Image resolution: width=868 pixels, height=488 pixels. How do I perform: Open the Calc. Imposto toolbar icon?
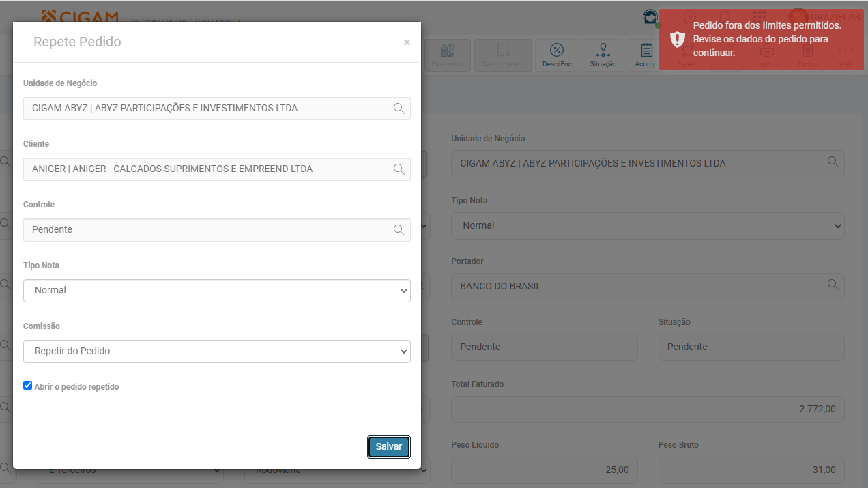click(503, 55)
